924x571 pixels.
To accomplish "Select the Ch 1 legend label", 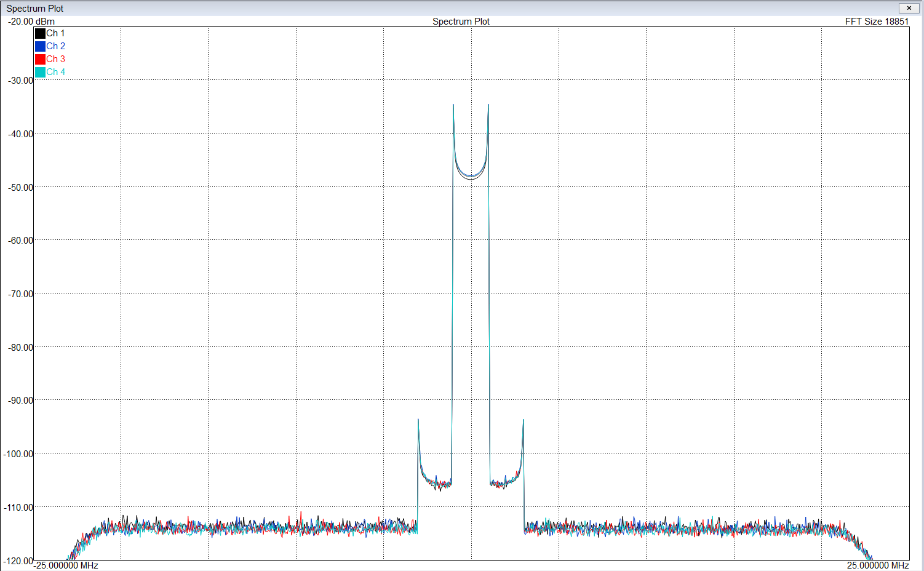I will click(55, 33).
